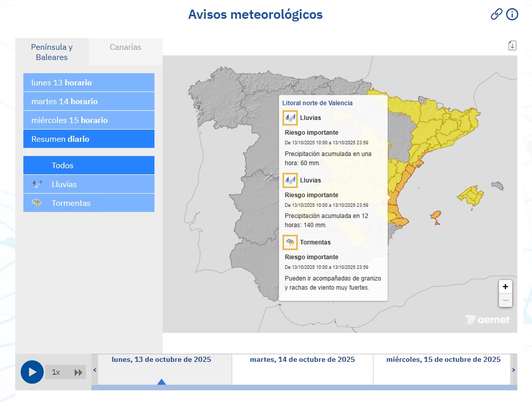Toggle the Tormentas warning filter

88,203
